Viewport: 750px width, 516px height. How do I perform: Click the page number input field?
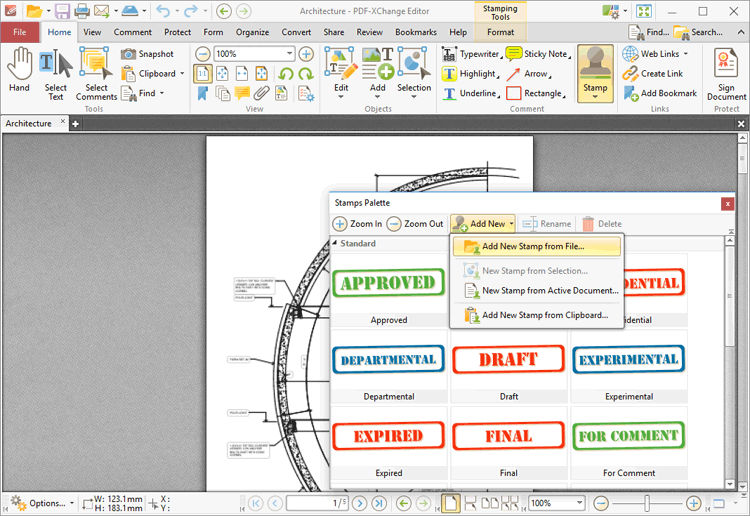pos(318,503)
